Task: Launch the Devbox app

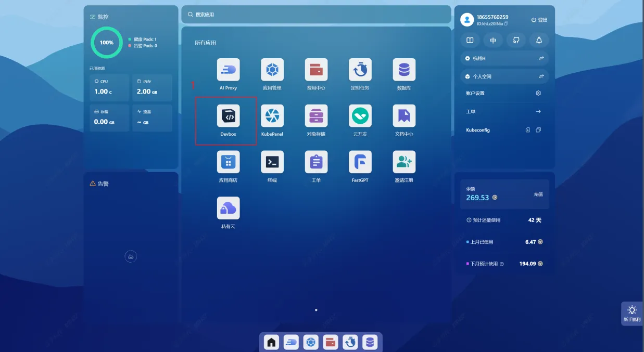Action: pyautogui.click(x=228, y=116)
